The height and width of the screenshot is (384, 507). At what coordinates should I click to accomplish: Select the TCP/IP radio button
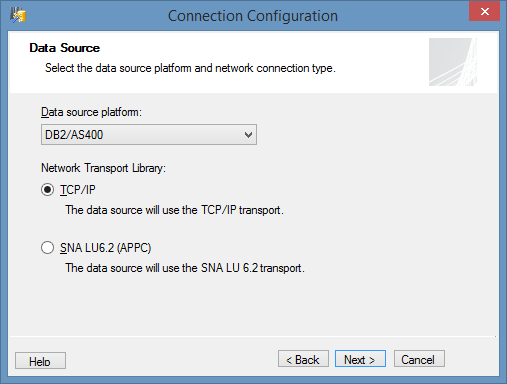click(47, 190)
